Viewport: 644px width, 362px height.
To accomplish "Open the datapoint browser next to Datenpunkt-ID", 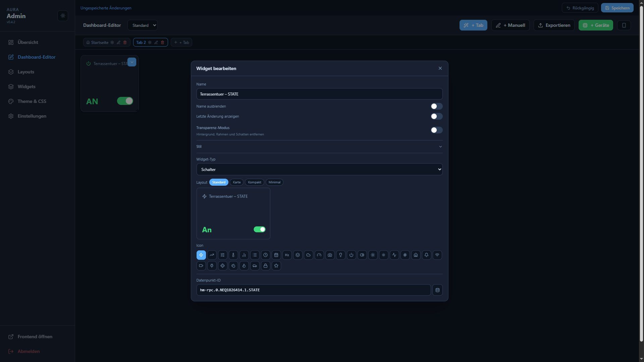I will tap(437, 290).
